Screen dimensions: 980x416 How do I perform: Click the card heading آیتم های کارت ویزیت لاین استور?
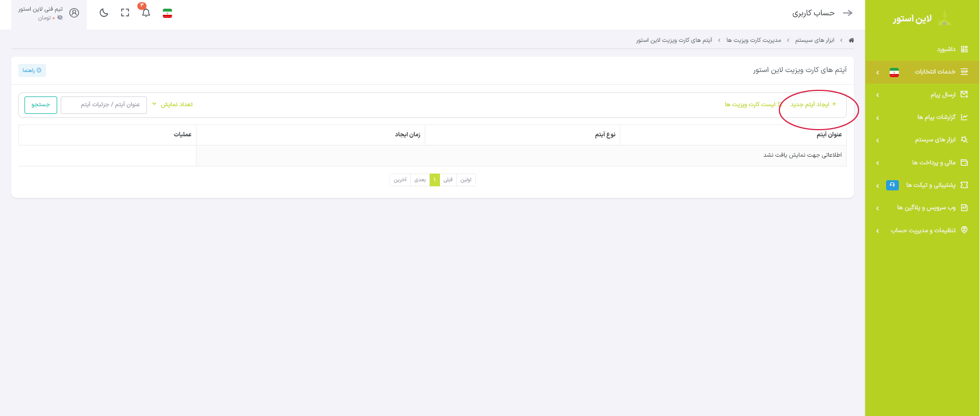(800, 69)
